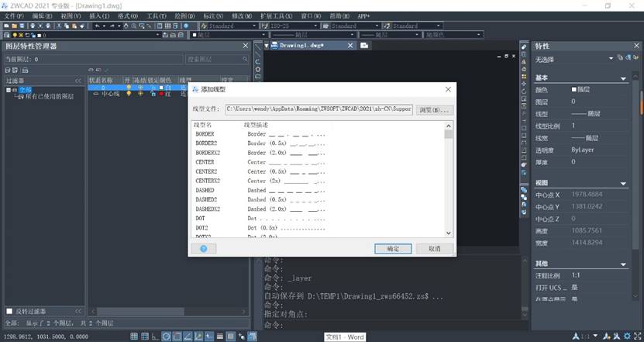
Task: Toggle the lock icon for layer 中心线
Action: pos(152,94)
